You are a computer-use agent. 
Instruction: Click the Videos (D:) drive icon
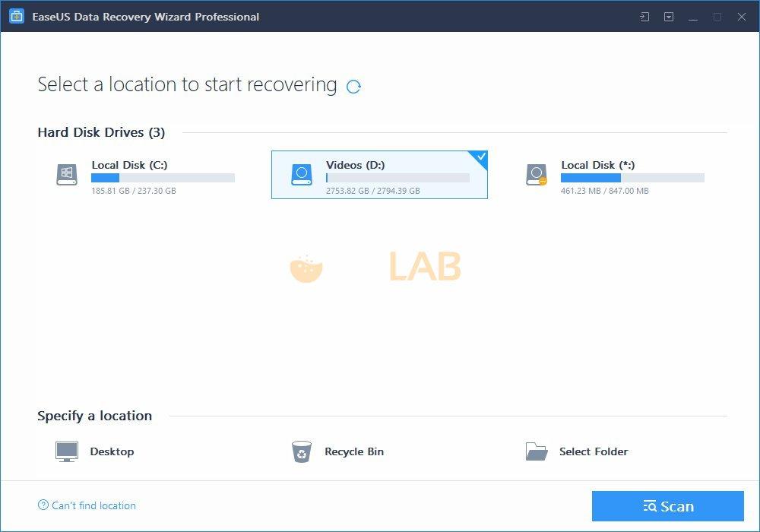302,175
